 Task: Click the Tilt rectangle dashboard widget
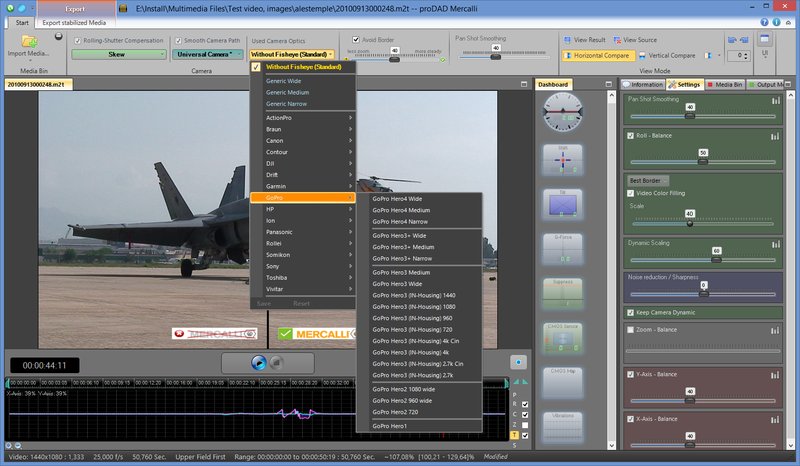[x=563, y=205]
